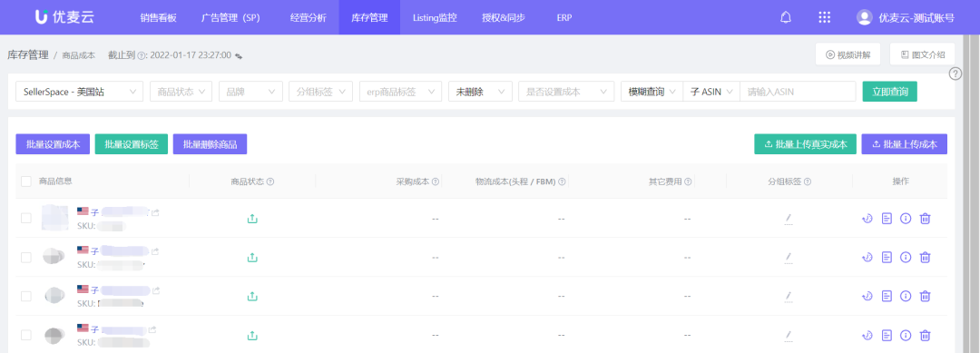
Task: Click the help icon next to 商品状态 header
Action: tap(270, 181)
